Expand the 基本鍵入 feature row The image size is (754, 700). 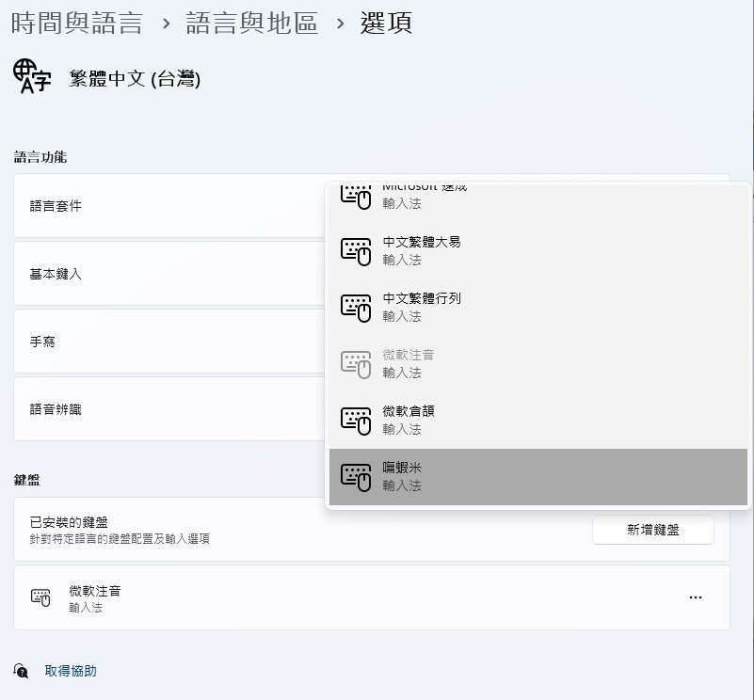click(169, 274)
